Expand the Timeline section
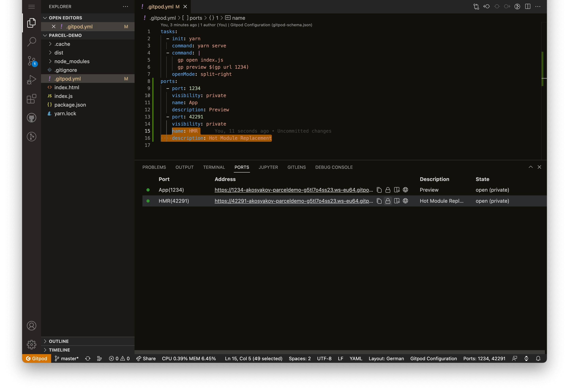The width and height of the screenshot is (569, 392). (x=88, y=350)
